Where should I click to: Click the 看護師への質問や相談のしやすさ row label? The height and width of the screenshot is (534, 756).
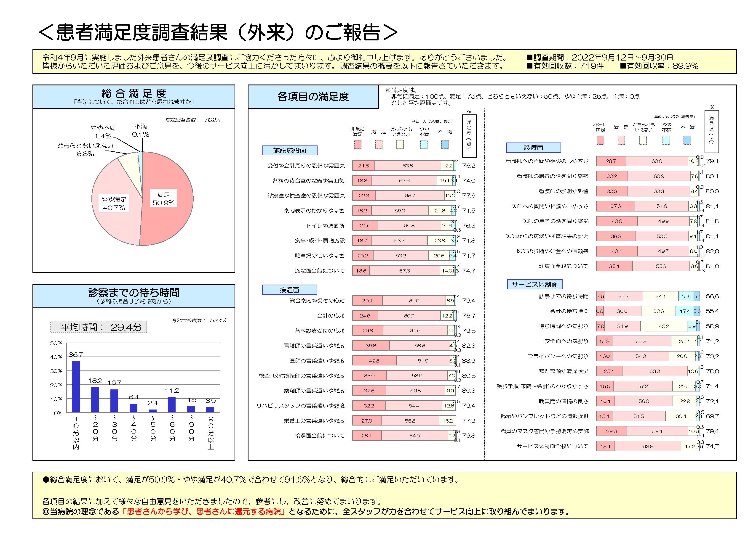point(547,161)
